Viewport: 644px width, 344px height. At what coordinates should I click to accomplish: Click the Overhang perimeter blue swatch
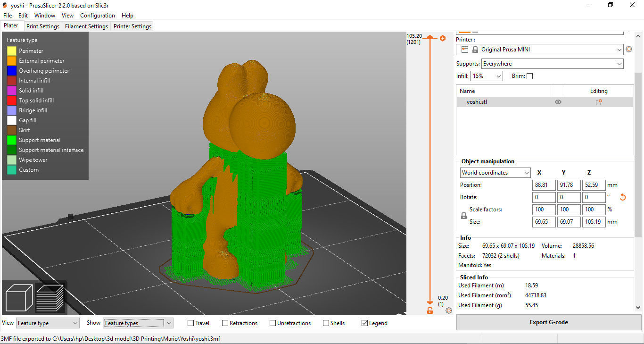pyautogui.click(x=11, y=71)
